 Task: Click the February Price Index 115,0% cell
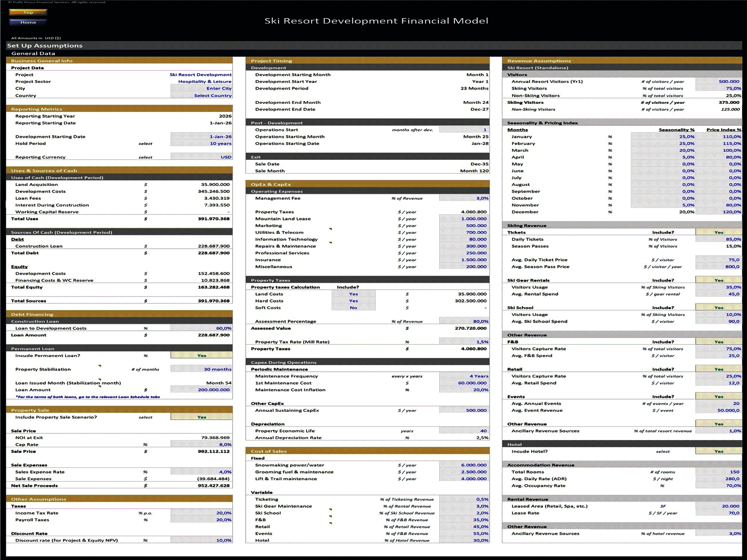click(x=719, y=143)
